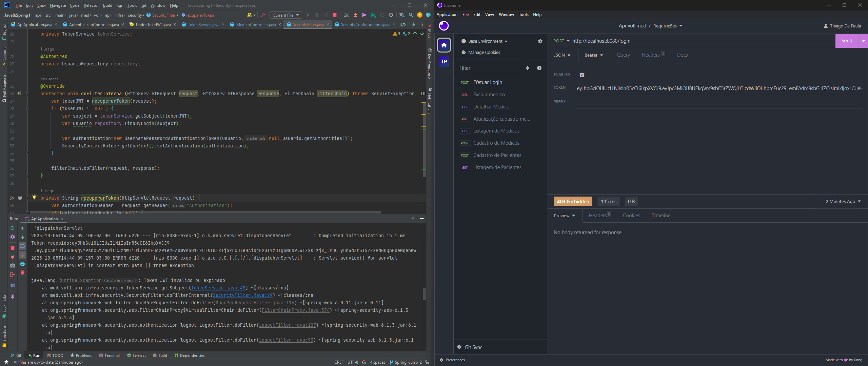This screenshot has height=366, width=868.
Task: Open the Terminal tool window tab
Action: pos(109,355)
